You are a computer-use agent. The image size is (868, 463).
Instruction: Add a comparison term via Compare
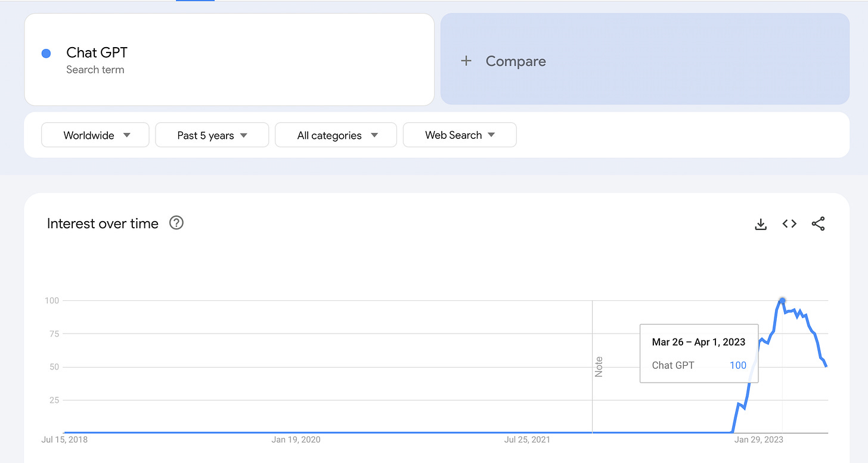click(x=644, y=59)
